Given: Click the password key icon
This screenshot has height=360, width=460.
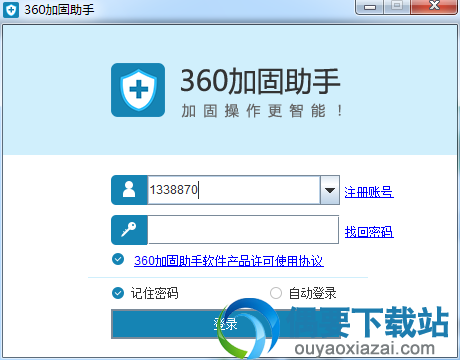Looking at the screenshot, I should [x=129, y=230].
